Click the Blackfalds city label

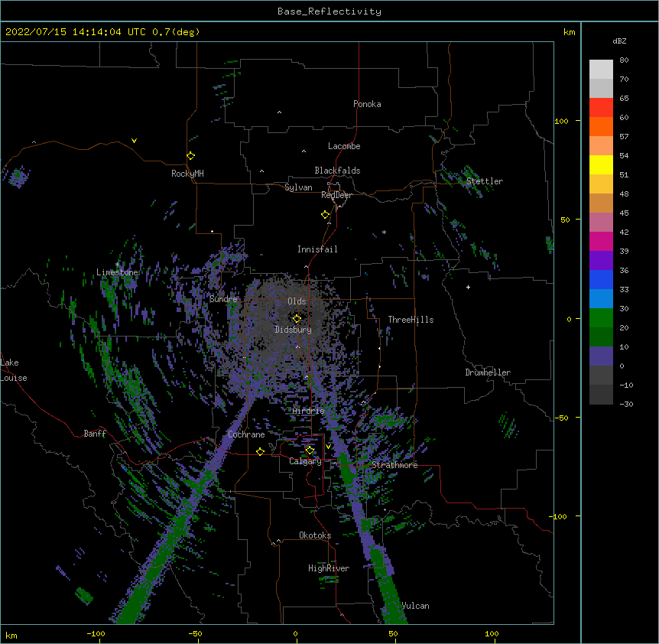click(337, 171)
